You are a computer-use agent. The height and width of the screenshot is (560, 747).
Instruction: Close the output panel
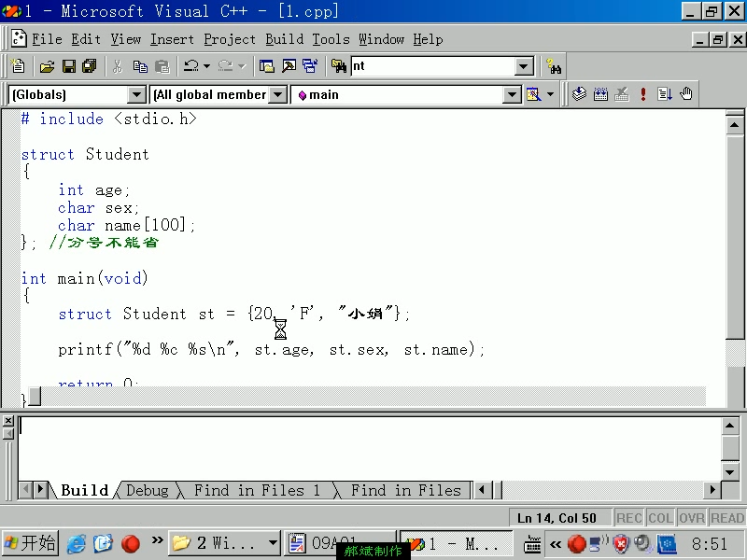[8, 421]
